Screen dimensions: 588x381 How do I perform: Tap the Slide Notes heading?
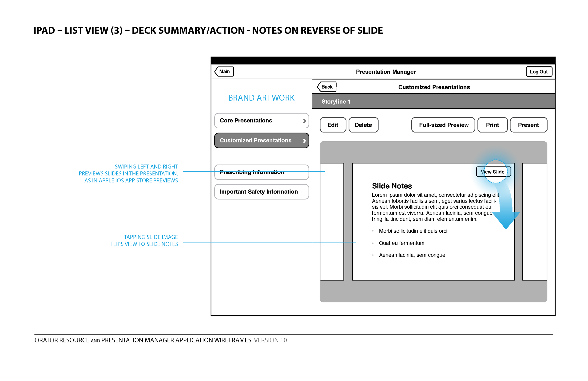tap(392, 186)
